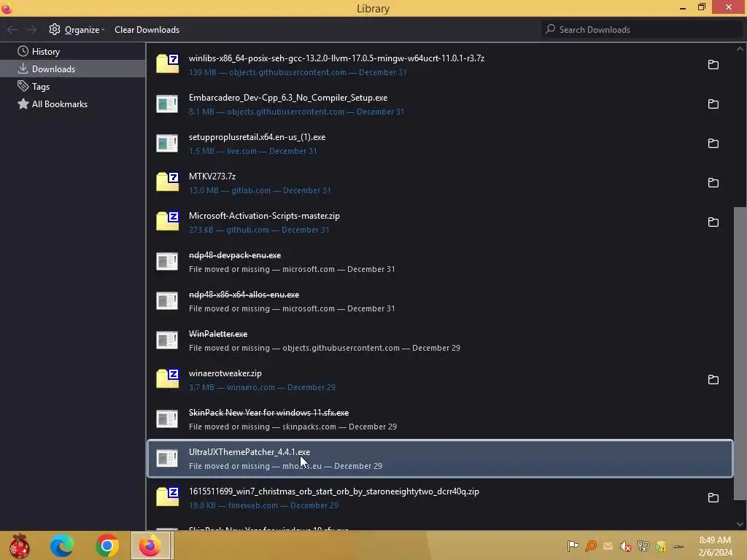Launch Google Chrome from the taskbar

pos(107,545)
